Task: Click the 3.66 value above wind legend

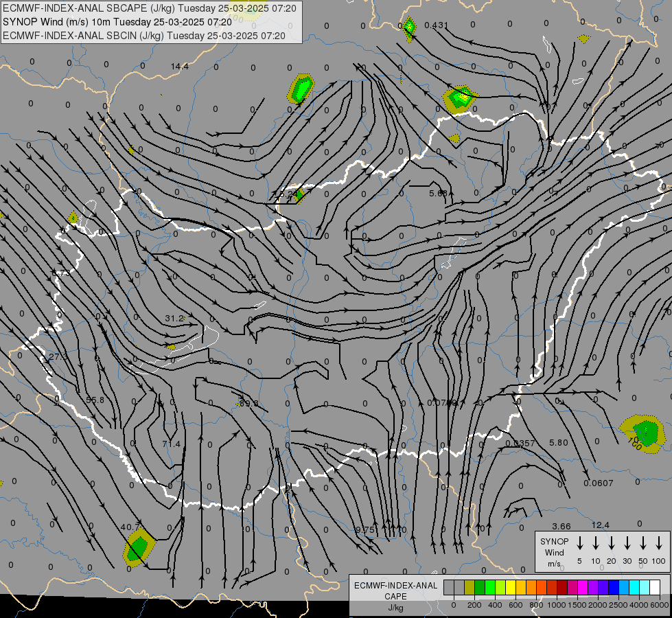Action: (561, 526)
